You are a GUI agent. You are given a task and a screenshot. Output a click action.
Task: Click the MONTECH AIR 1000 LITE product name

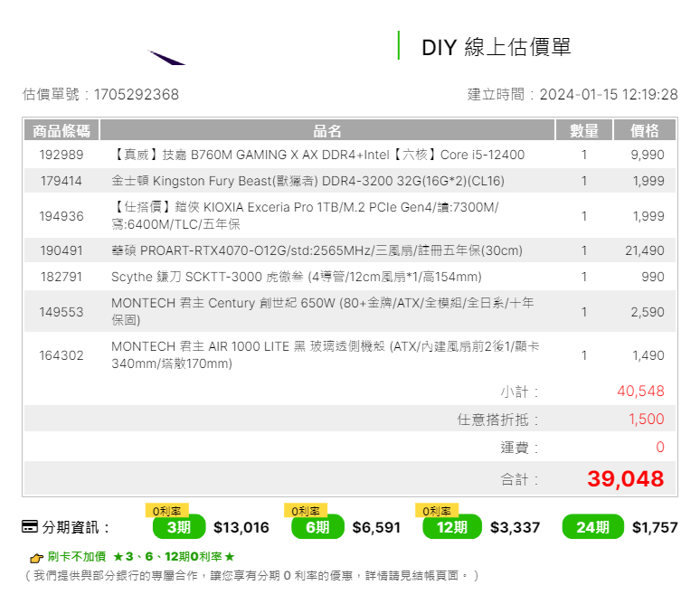326,355
